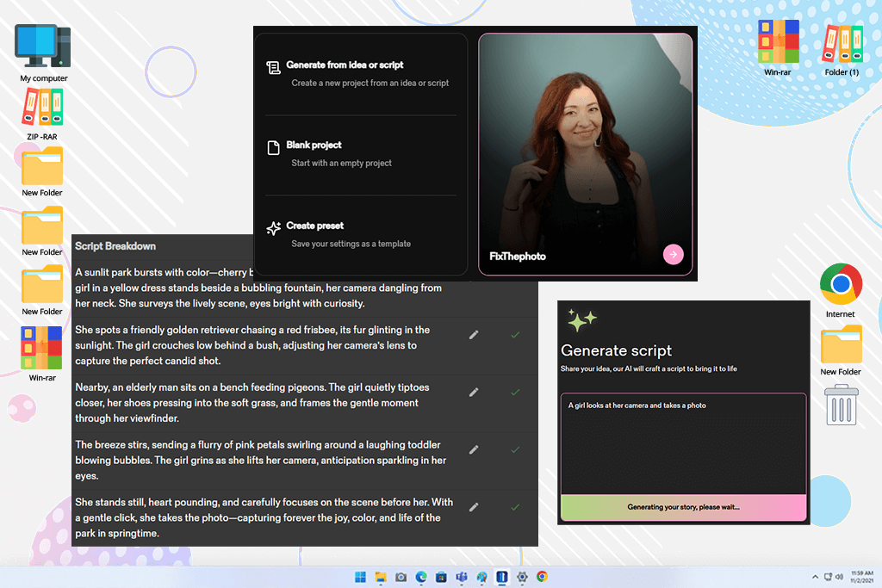882x588 pixels.
Task: Edit the elderly man scene with pencil icon
Action: [475, 393]
